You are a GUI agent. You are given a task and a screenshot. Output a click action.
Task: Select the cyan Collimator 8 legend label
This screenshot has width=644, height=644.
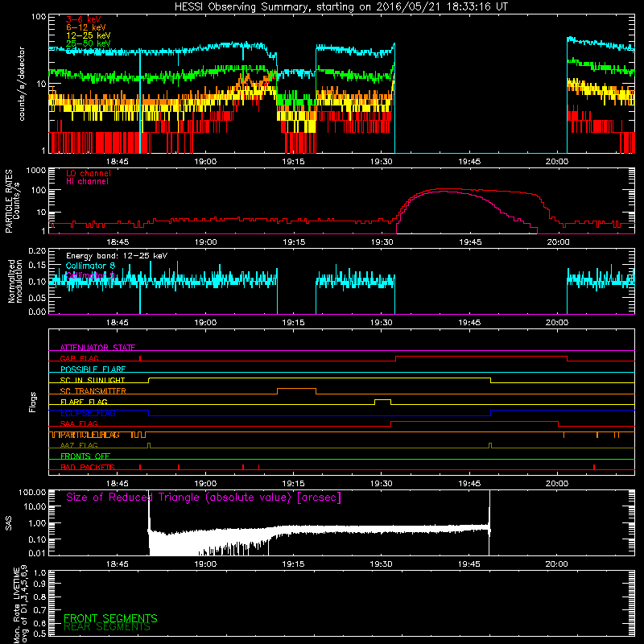tap(90, 266)
